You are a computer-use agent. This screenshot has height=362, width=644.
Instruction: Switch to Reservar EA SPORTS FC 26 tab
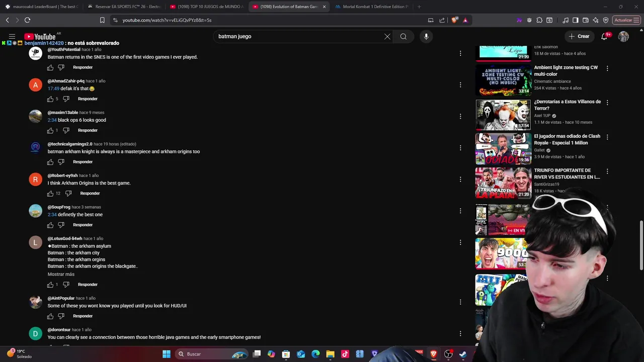coord(124,7)
